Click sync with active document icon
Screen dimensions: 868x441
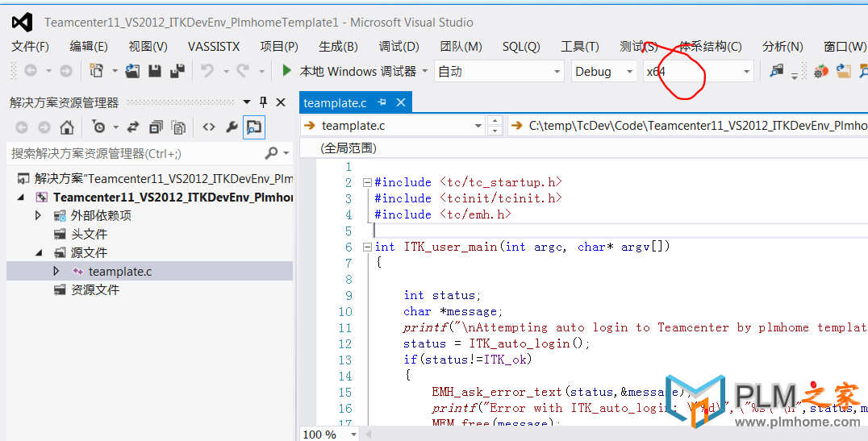[x=133, y=127]
